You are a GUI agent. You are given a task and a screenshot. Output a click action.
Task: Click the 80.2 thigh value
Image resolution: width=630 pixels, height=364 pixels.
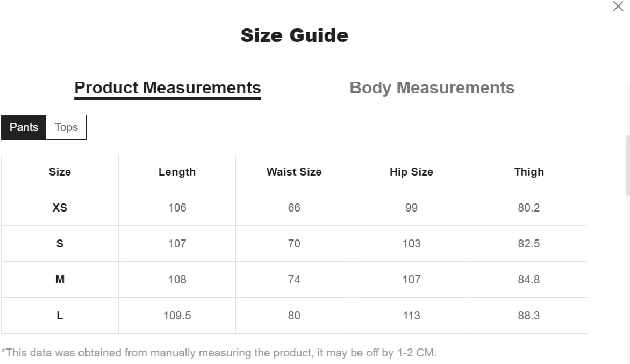pos(529,208)
